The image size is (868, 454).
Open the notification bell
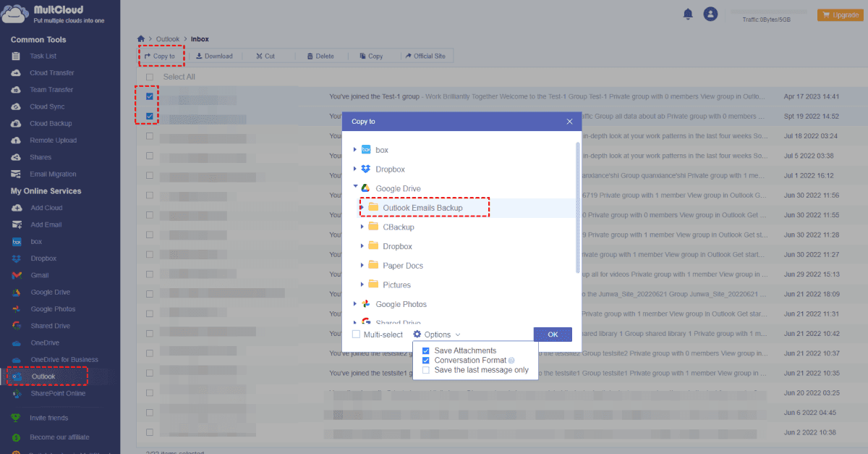click(x=687, y=14)
